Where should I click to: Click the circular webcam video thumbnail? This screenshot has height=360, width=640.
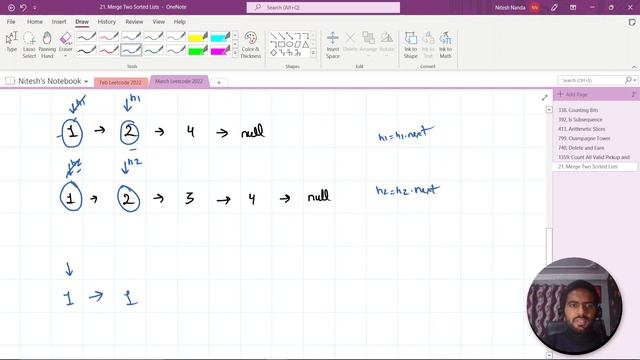click(x=574, y=306)
